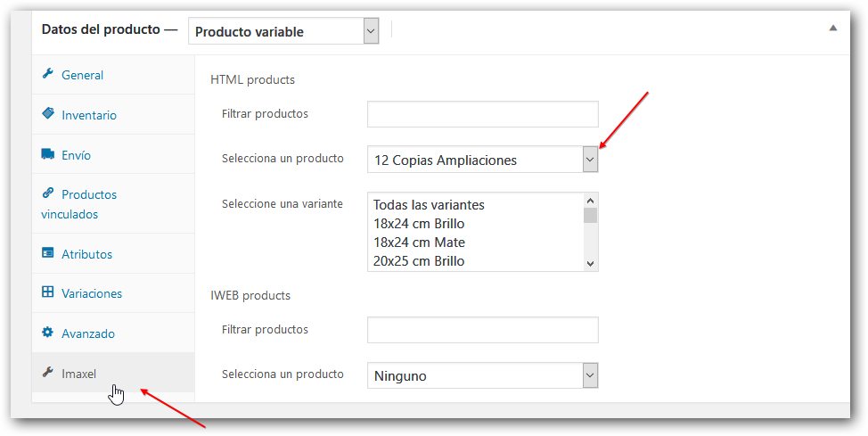Click the Variaciones grid icon
The width and height of the screenshot is (868, 436).
(x=48, y=292)
